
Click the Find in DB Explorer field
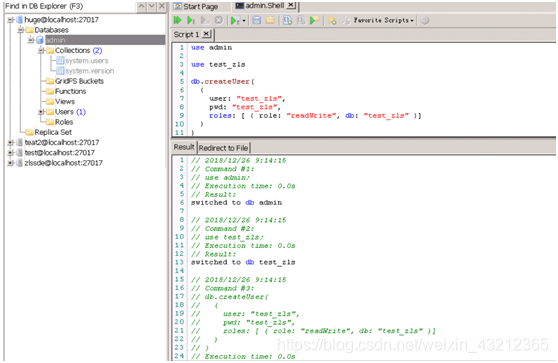click(x=70, y=6)
